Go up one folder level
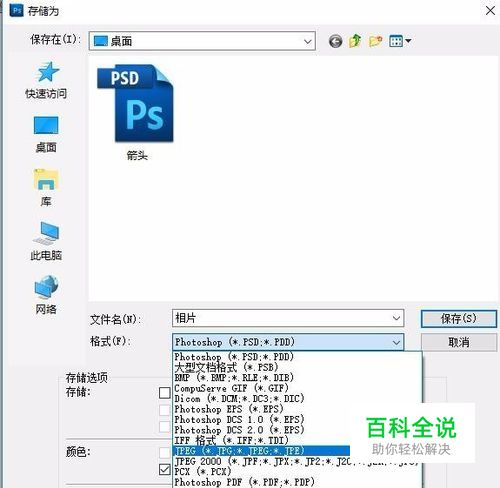 coord(355,41)
